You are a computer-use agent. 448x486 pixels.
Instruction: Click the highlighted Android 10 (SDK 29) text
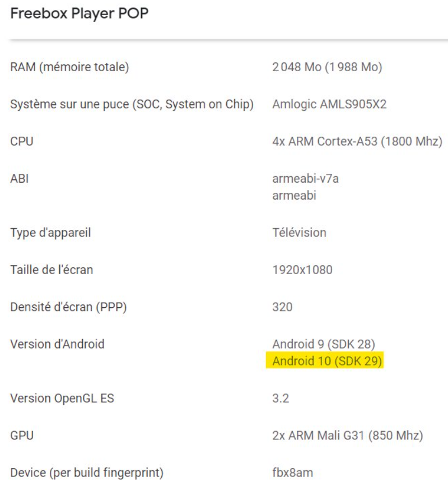tap(327, 361)
